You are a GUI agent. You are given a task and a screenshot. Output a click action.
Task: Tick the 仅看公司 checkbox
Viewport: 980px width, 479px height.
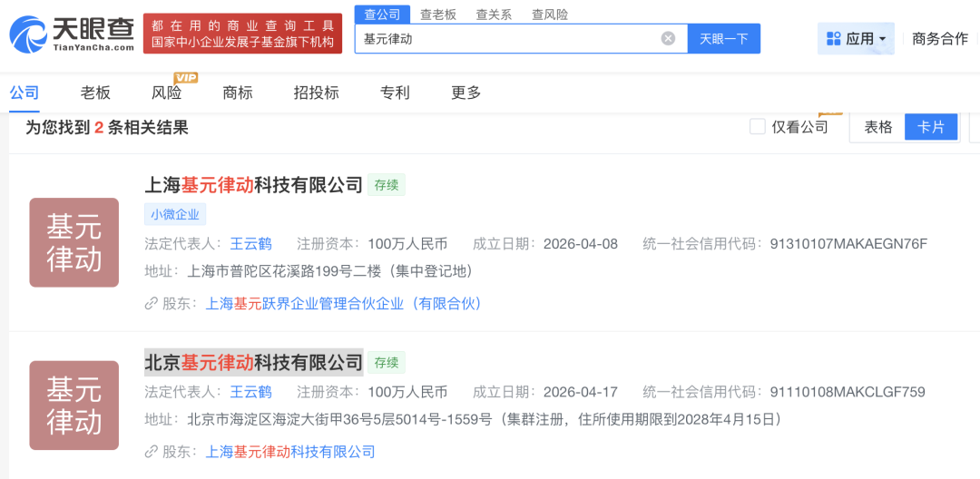(757, 127)
